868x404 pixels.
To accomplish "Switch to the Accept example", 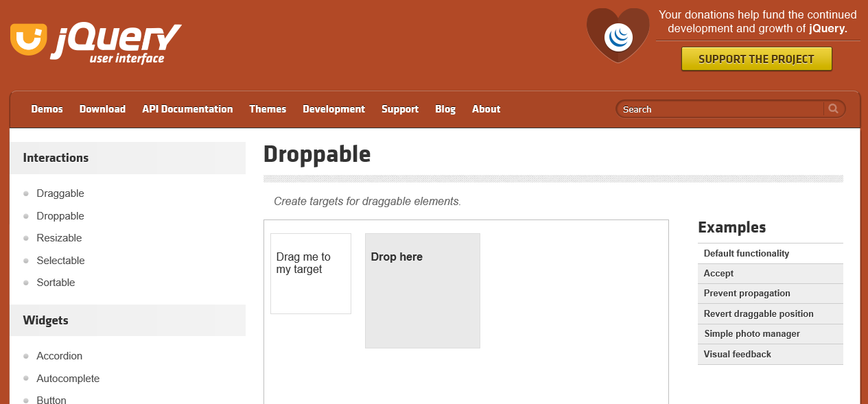I will [x=718, y=274].
